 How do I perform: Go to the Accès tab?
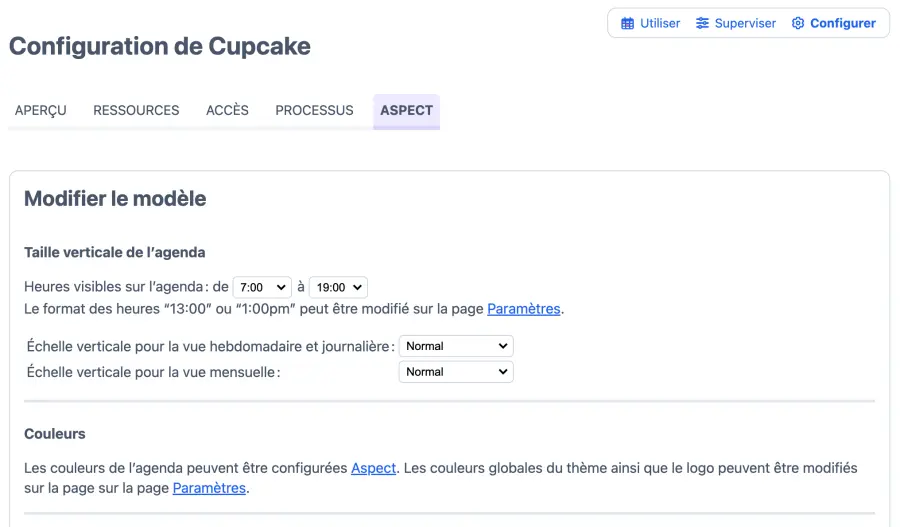click(x=227, y=110)
